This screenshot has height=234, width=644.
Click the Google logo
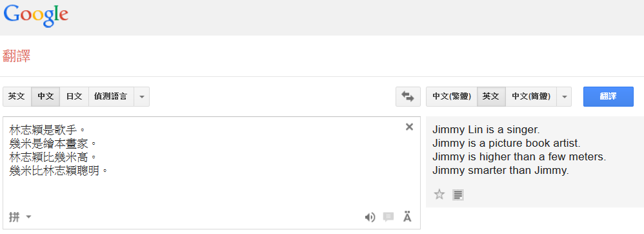(x=35, y=16)
